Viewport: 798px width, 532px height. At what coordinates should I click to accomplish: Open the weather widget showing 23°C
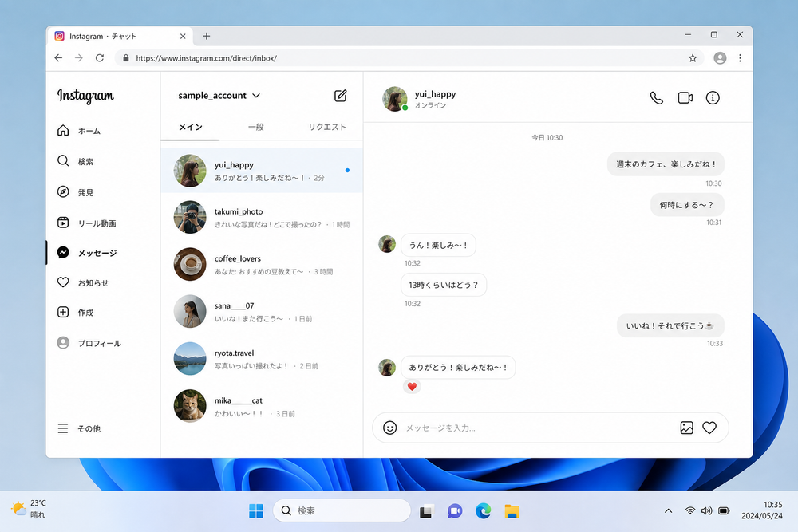point(29,509)
